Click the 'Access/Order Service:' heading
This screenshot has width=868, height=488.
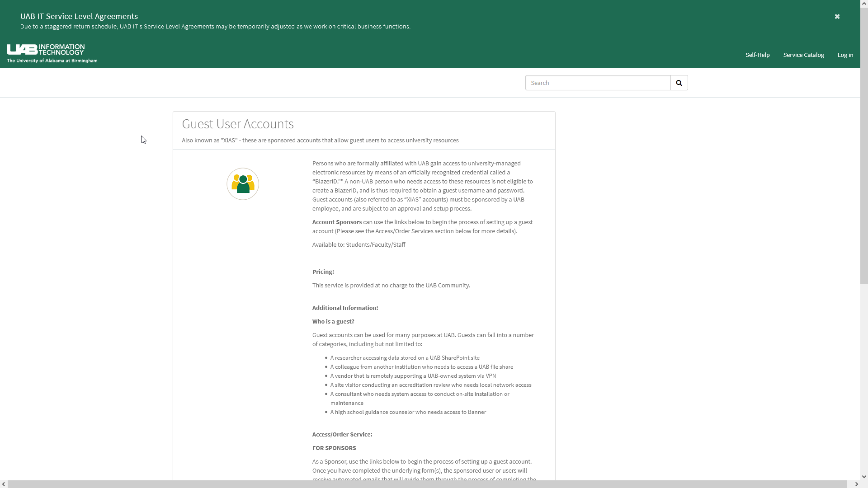(x=342, y=434)
